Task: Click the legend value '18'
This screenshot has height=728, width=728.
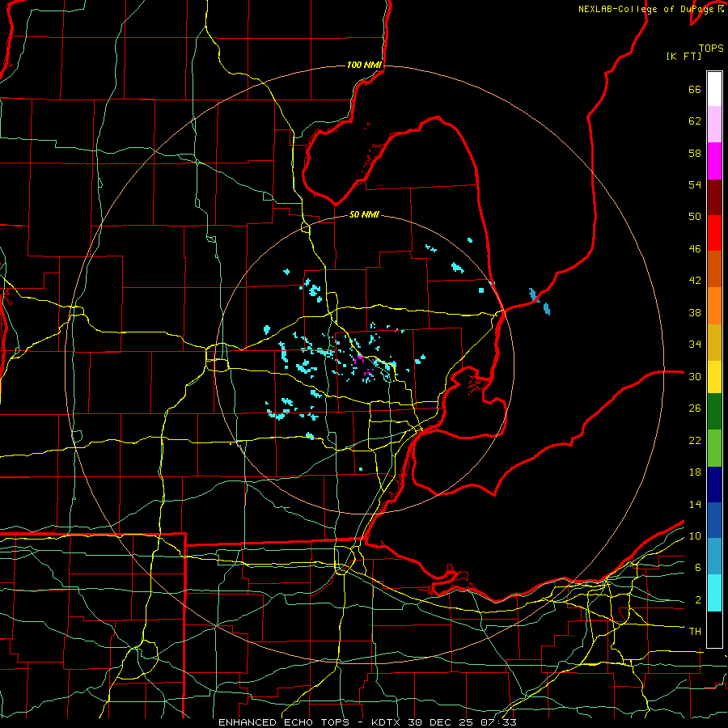Action: [x=695, y=472]
